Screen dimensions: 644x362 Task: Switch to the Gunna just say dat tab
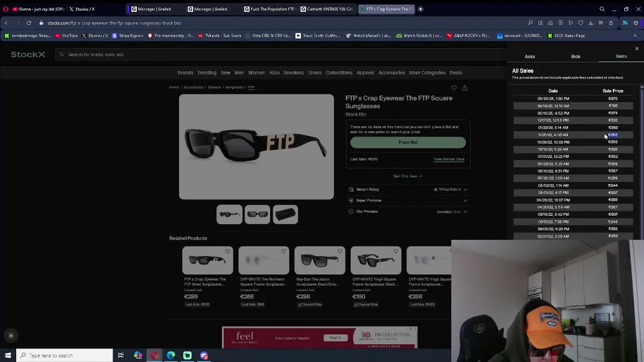click(x=39, y=9)
